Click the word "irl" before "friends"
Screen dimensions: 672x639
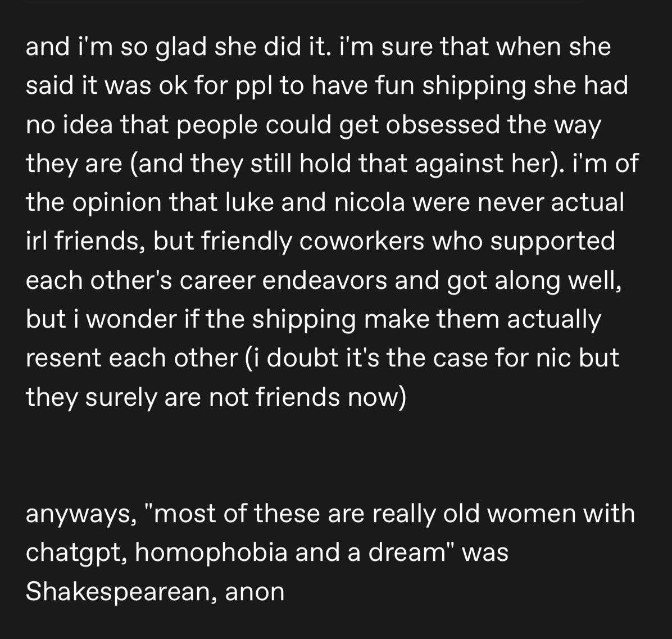pyautogui.click(x=35, y=241)
